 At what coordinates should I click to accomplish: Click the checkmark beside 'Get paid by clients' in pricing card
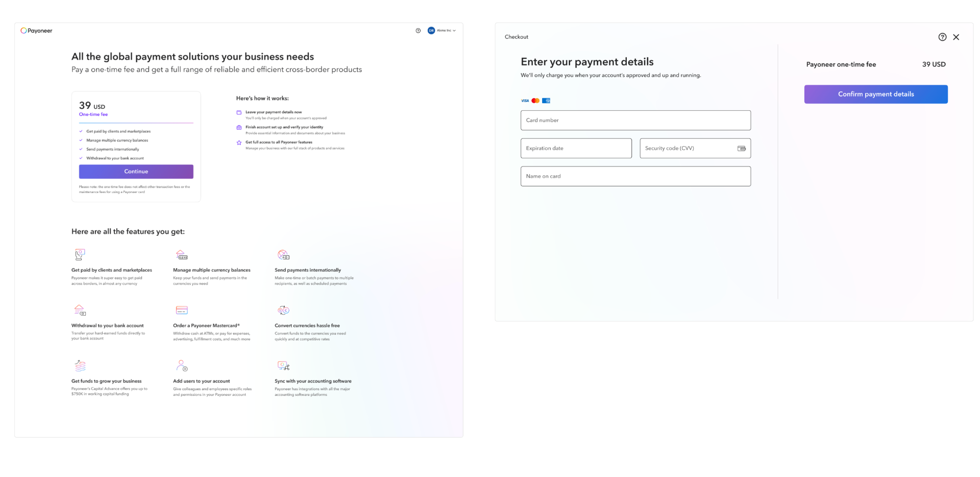click(x=81, y=131)
